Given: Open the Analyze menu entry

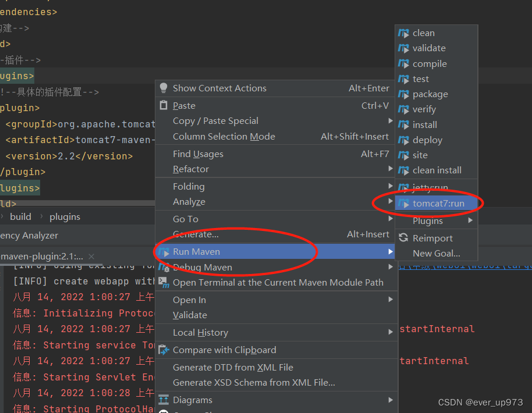Looking at the screenshot, I should [276, 202].
